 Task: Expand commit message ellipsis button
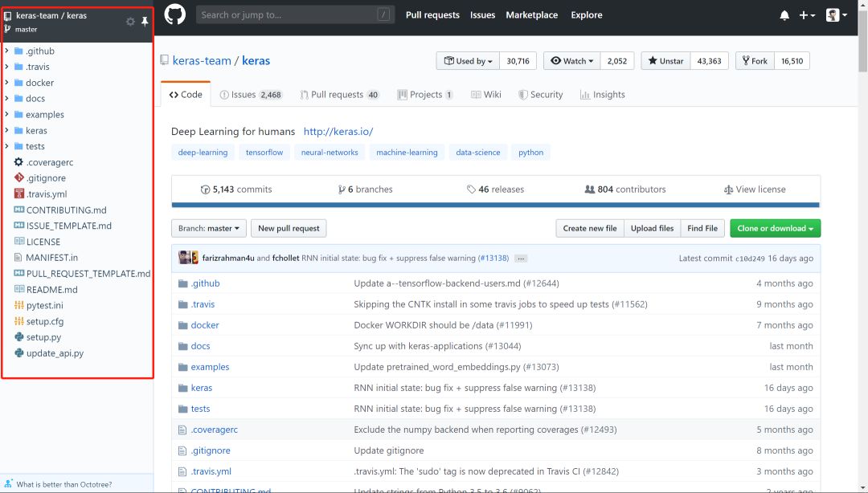(520, 259)
